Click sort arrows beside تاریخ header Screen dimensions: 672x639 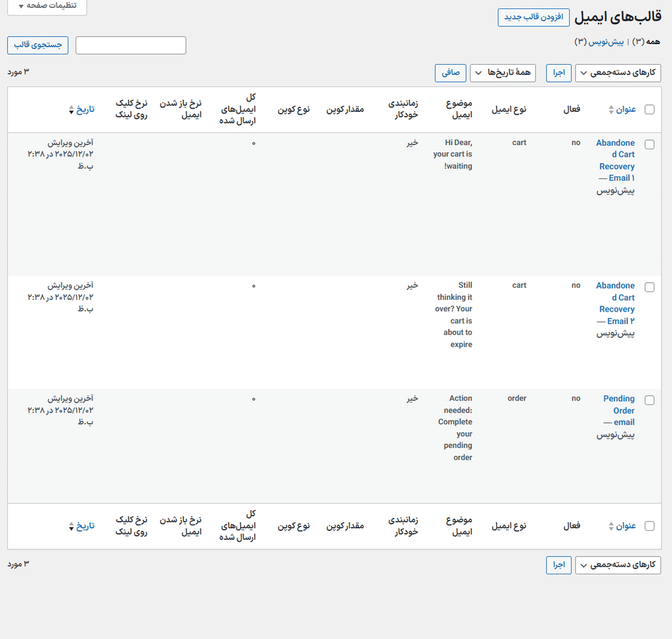[71, 110]
